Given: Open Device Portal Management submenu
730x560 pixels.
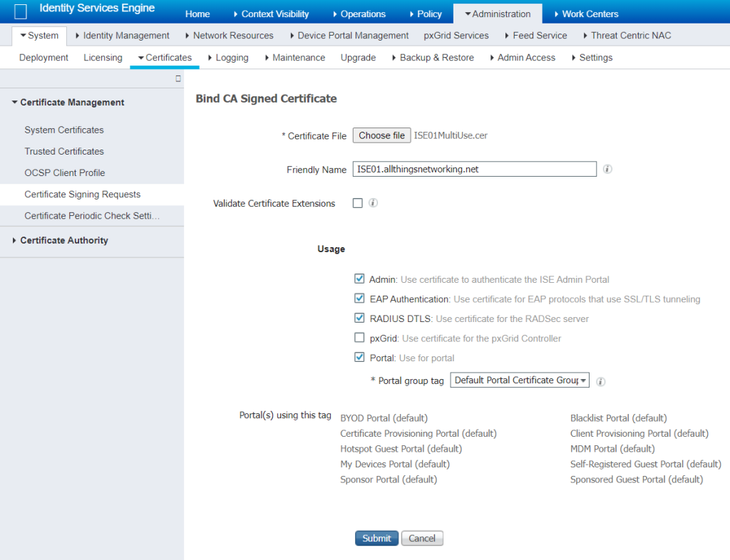Looking at the screenshot, I should (349, 36).
